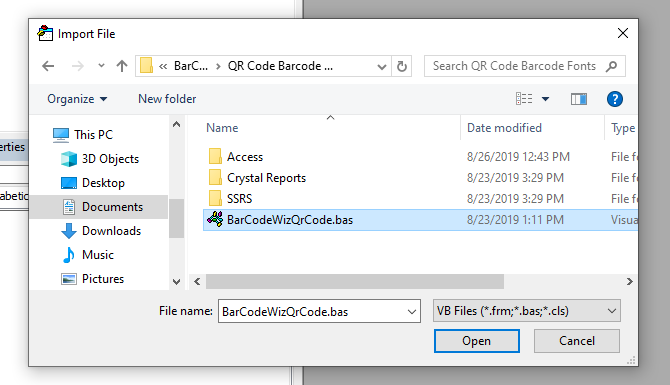Click New folder in the toolbar
Image resolution: width=670 pixels, height=385 pixels.
pyautogui.click(x=167, y=99)
